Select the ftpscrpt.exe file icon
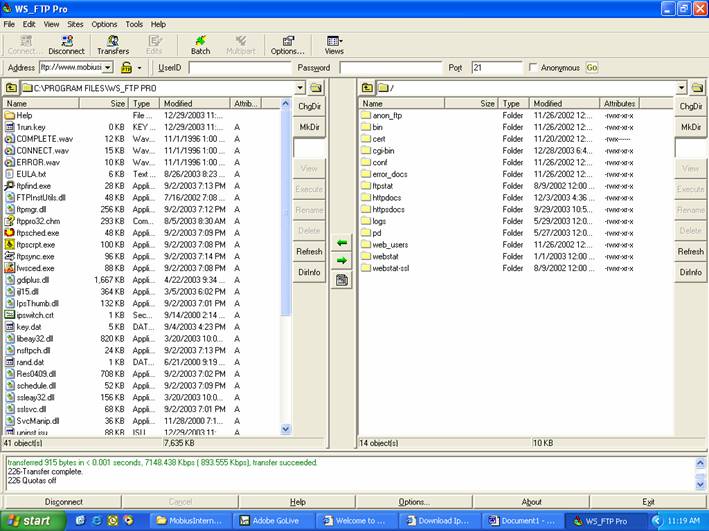709x531 pixels. 9,244
